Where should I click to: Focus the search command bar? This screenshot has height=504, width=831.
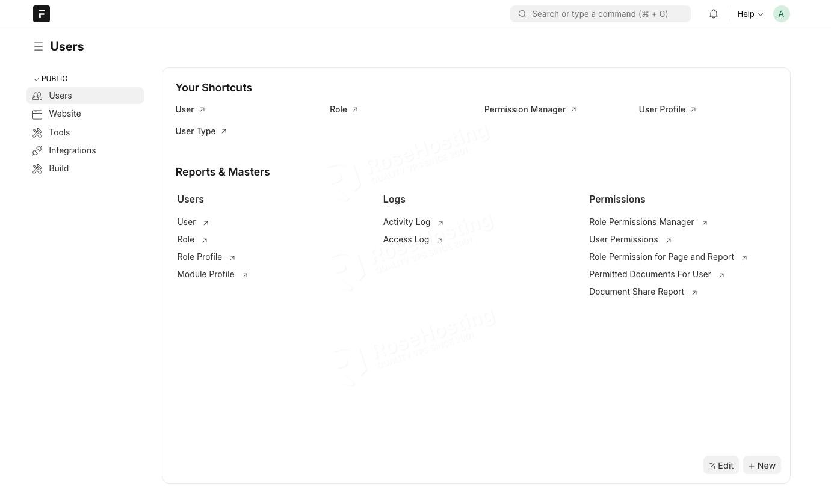[x=600, y=14]
